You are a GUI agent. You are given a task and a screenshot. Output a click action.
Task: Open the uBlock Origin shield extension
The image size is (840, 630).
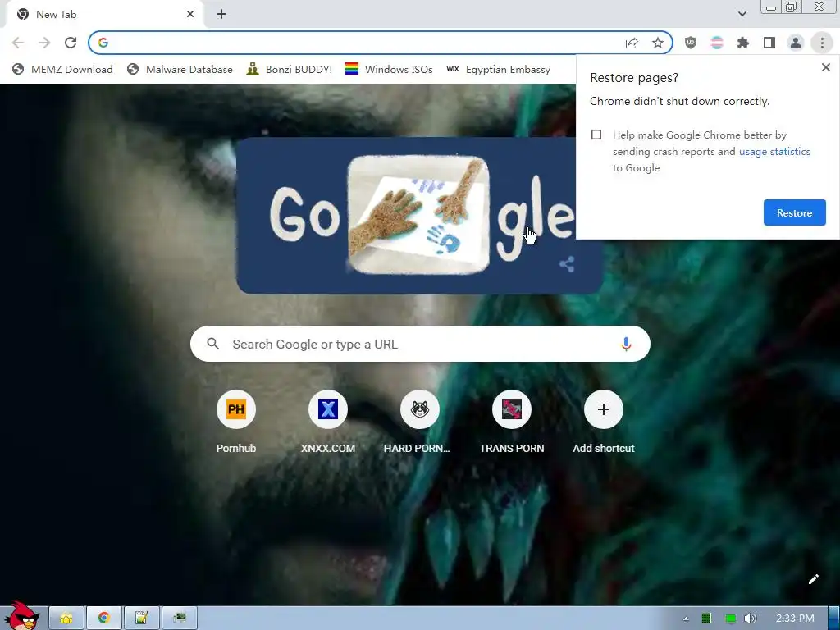[x=691, y=43]
